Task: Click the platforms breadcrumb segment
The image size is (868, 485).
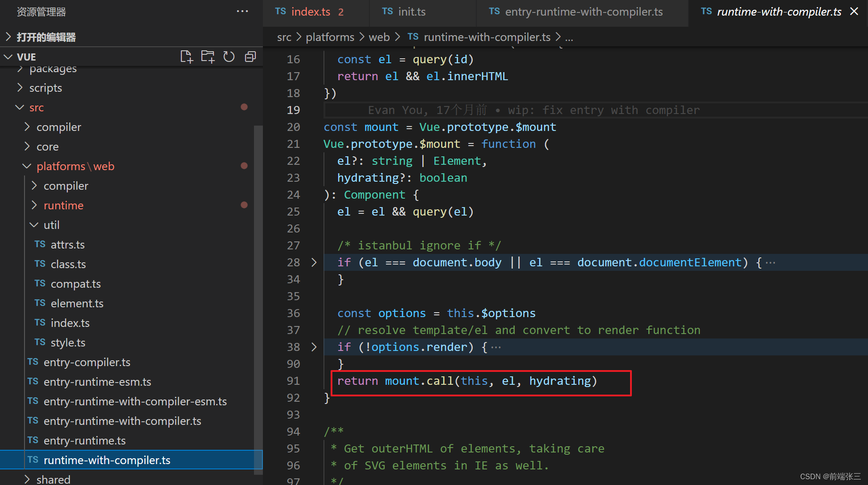Action: point(330,37)
